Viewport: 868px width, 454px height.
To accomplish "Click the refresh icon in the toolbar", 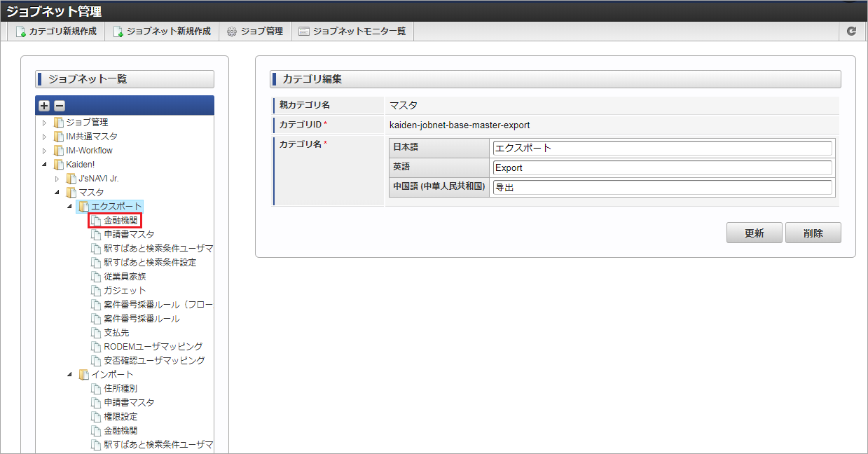I will [x=851, y=32].
